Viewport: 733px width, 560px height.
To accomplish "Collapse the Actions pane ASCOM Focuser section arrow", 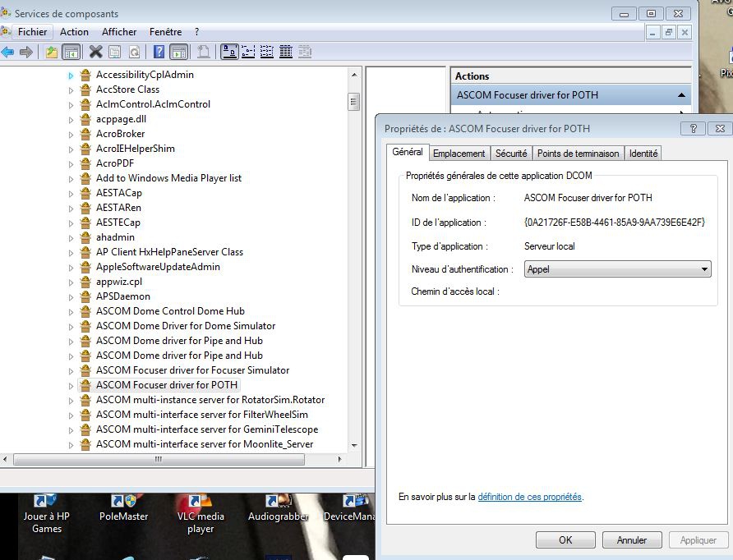I will (x=681, y=95).
